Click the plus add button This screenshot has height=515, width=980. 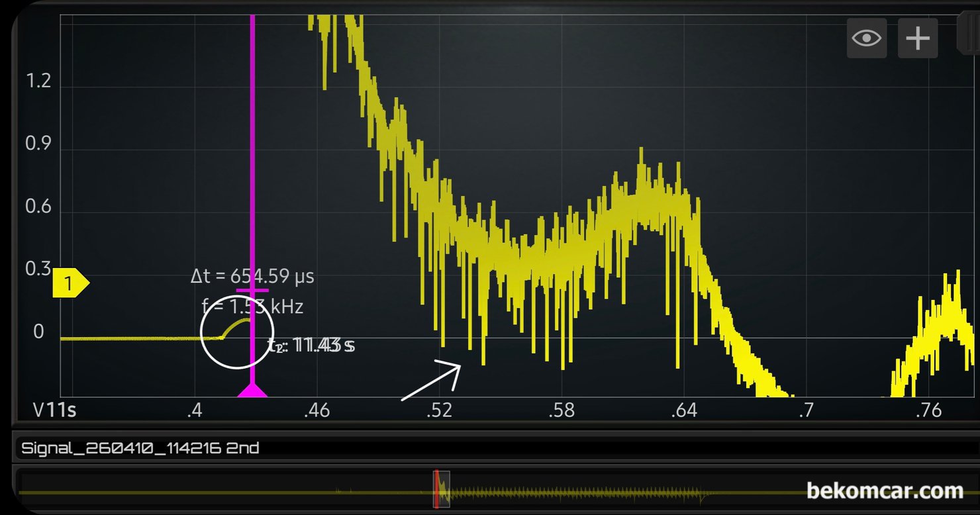click(x=918, y=38)
